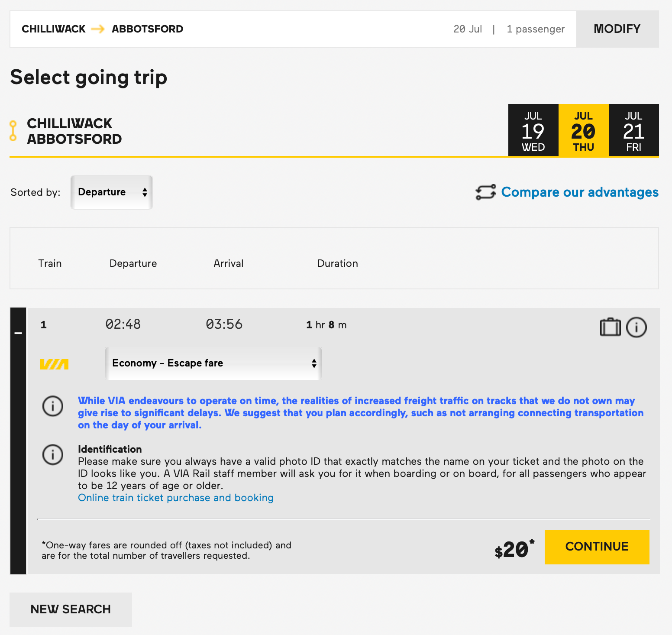Click the NEW SEARCH button

click(x=71, y=609)
